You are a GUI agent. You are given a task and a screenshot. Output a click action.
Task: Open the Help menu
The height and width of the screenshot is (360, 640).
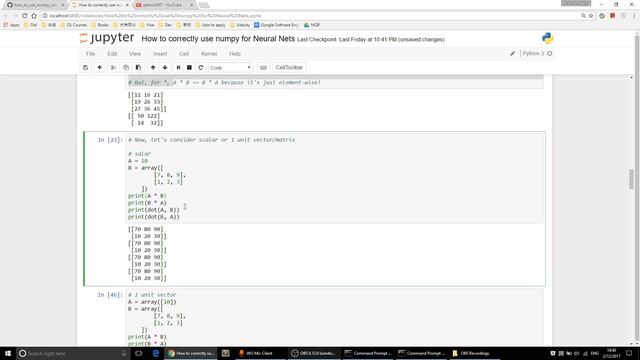point(235,53)
